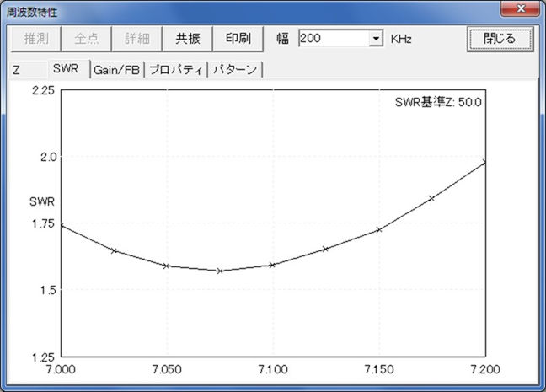546x392 pixels.
Task: Click the SWR基準Z: 50.0 label
Action: tap(438, 102)
